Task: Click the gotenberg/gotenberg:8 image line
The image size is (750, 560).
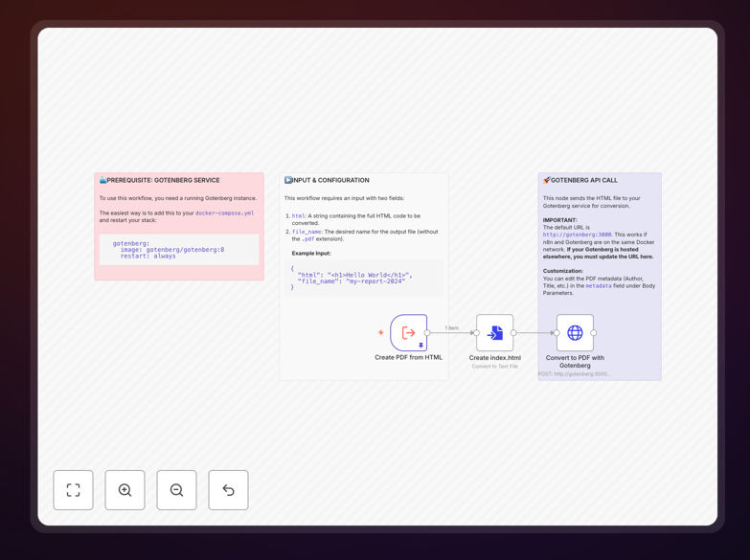Action: tap(172, 250)
